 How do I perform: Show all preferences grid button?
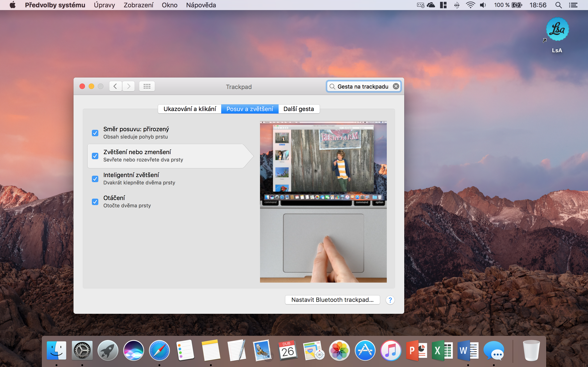(147, 86)
